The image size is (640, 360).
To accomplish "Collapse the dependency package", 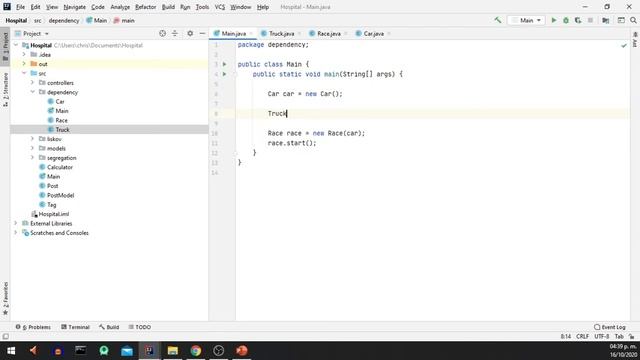I will pyautogui.click(x=32, y=92).
